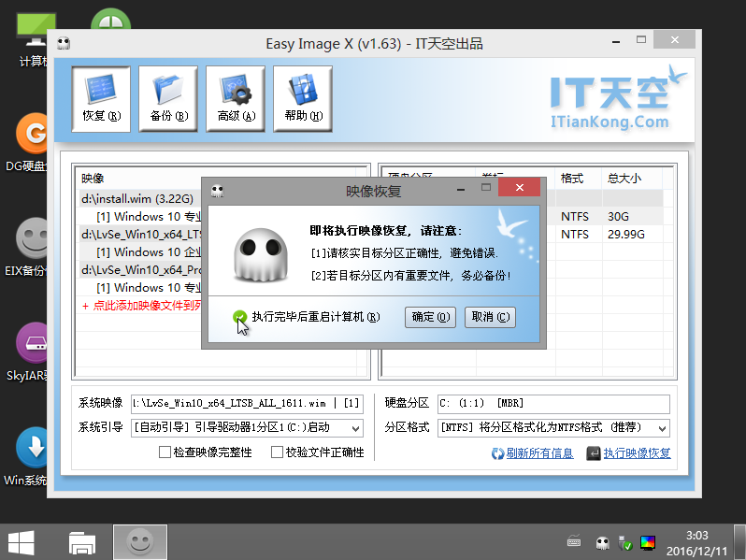746x560 pixels.
Task: Click the 执行映像恢复 link
Action: [637, 453]
